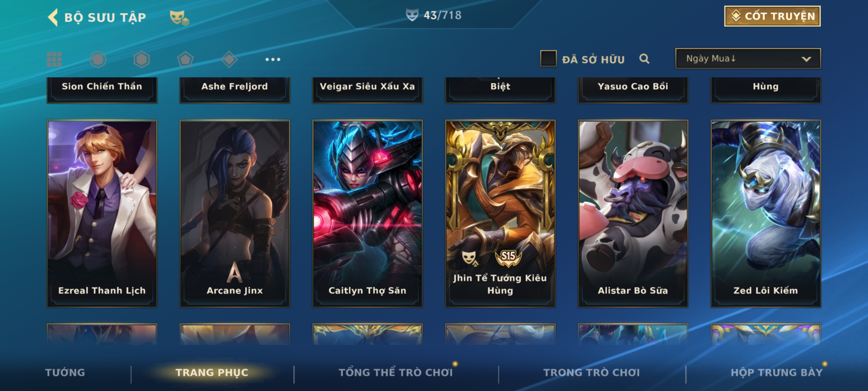Show more filters via three-dots icon
Screen dimensions: 868x391
click(x=273, y=59)
